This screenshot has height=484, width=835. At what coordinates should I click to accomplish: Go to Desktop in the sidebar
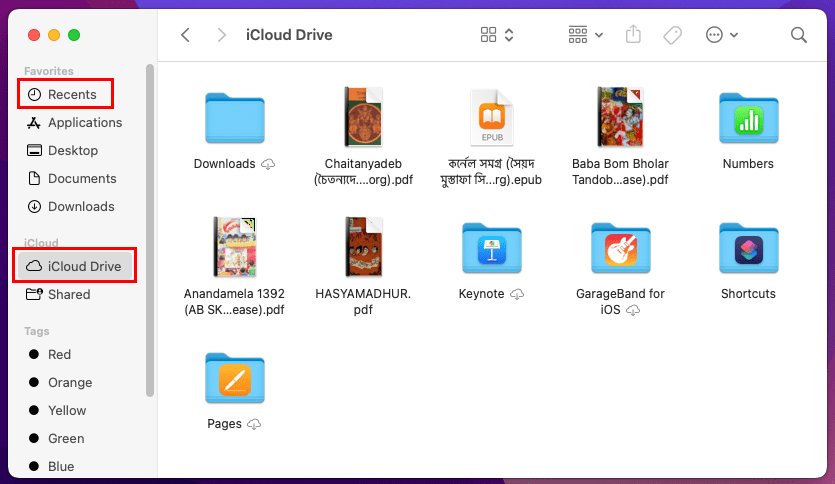pyautogui.click(x=72, y=150)
